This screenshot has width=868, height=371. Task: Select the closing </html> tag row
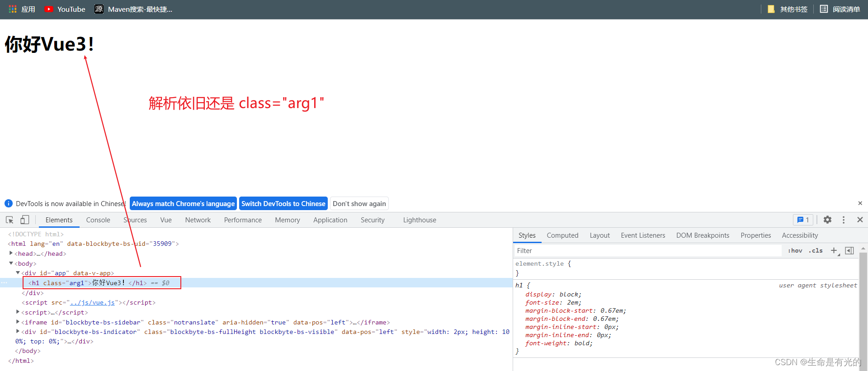[21, 361]
